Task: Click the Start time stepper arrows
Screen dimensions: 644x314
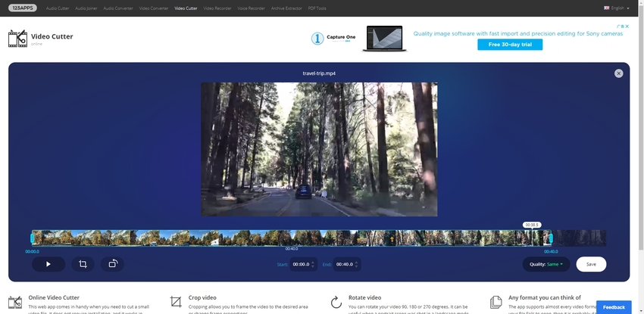Action: (314, 264)
